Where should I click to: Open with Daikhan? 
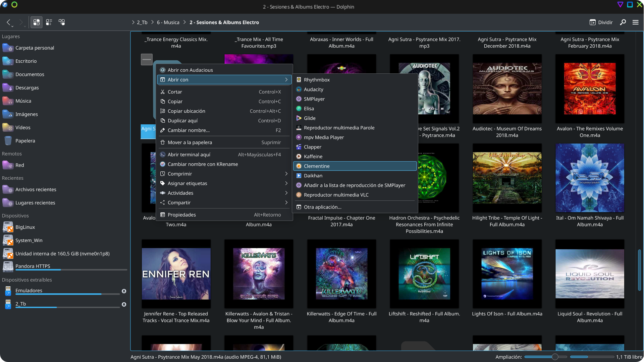[355, 176]
